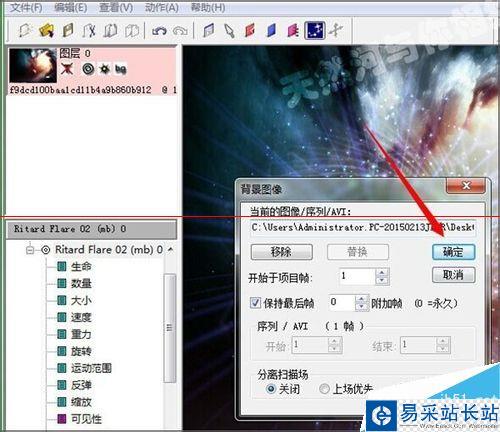The image size is (500, 432).
Task: Click the 开始于项目帧 number field
Action: pos(357,277)
